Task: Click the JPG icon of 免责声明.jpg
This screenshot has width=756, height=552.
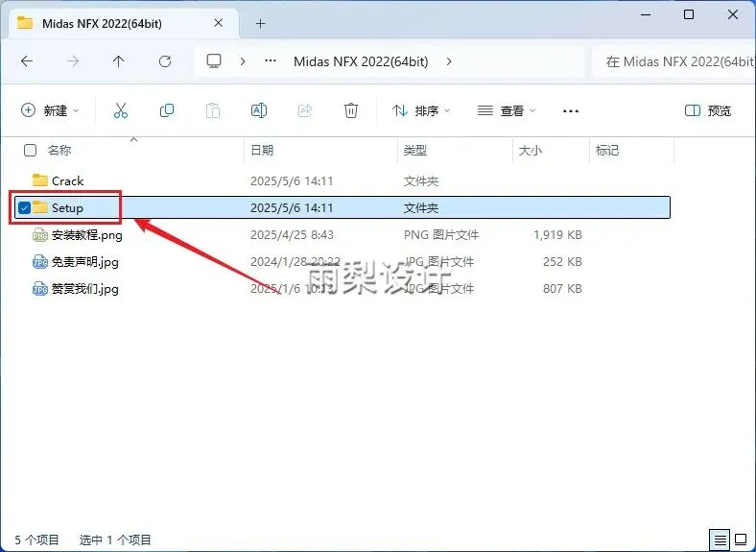Action: click(x=40, y=262)
